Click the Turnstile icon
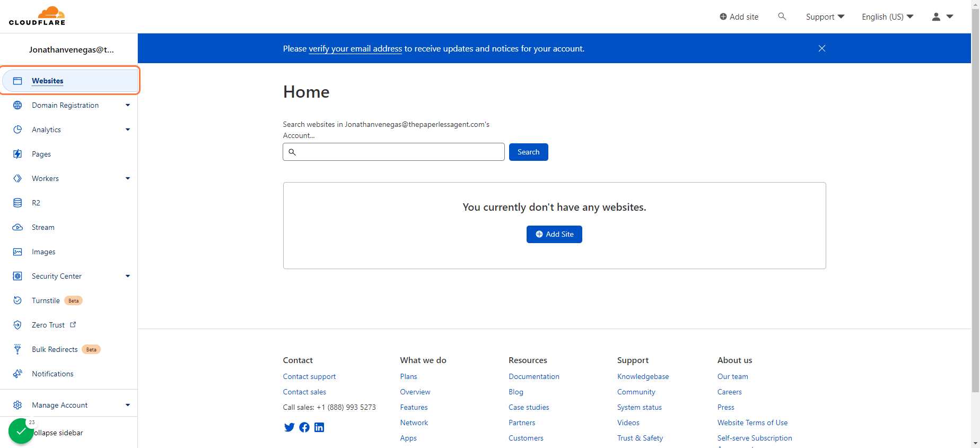The width and height of the screenshot is (980, 448). point(17,300)
